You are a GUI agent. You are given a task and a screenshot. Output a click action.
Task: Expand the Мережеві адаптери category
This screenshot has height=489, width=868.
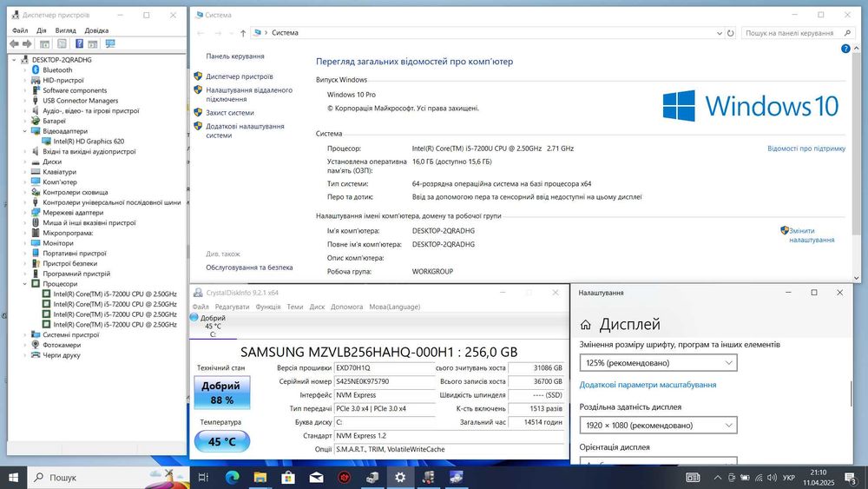pos(25,213)
